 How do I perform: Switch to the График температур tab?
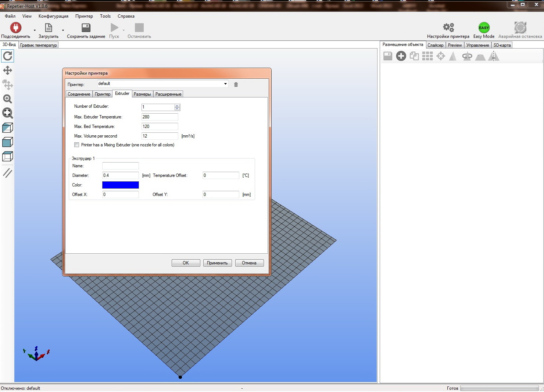(x=39, y=45)
